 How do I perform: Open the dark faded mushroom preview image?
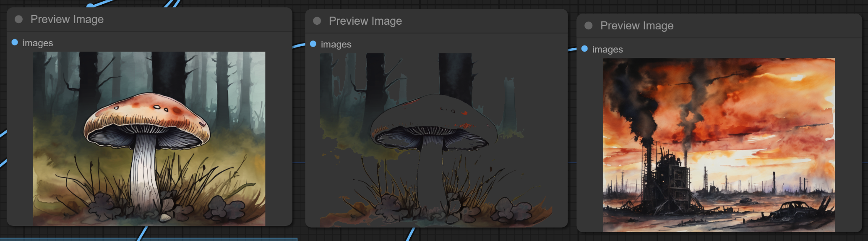tap(436, 140)
